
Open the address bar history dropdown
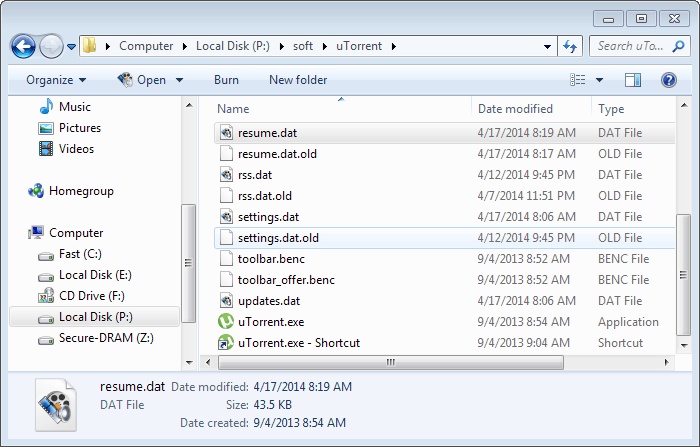click(547, 46)
